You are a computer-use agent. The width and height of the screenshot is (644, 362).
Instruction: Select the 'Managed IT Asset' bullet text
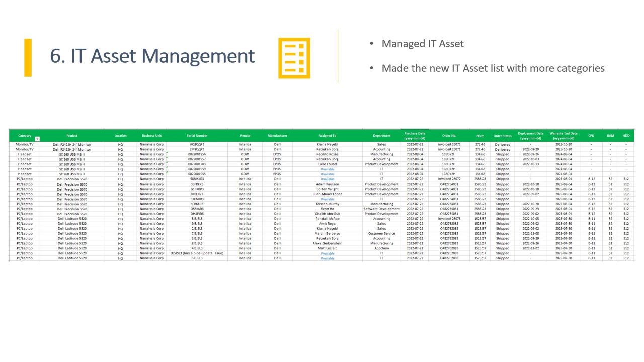coord(423,44)
